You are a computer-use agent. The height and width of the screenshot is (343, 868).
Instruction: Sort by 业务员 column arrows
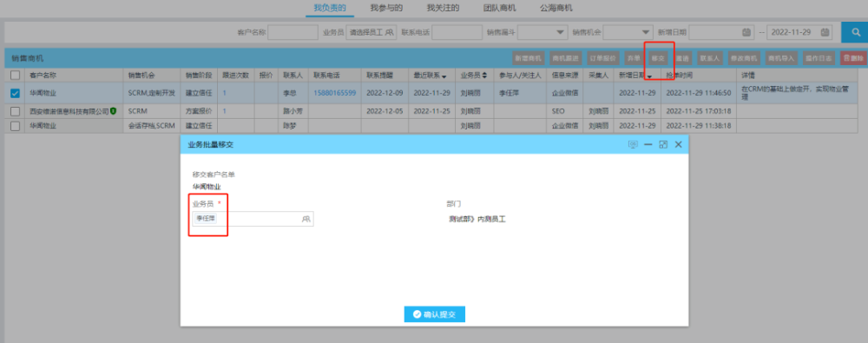tap(485, 76)
